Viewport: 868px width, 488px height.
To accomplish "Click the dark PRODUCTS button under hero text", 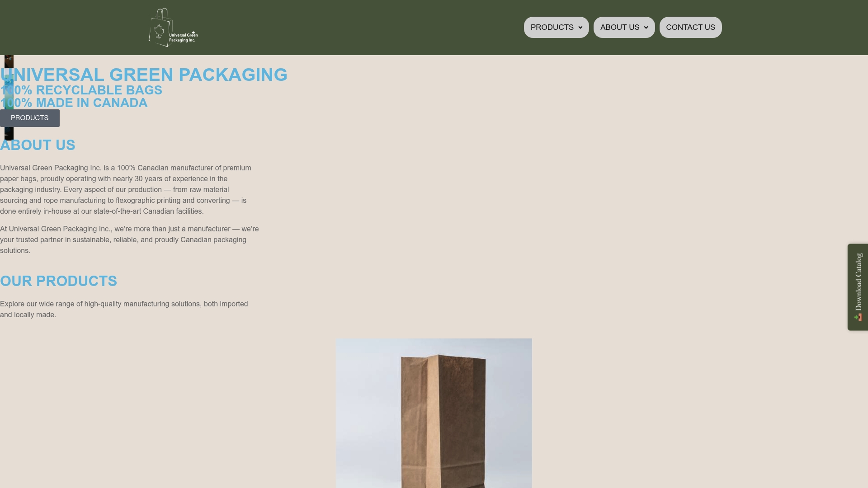I will (30, 118).
